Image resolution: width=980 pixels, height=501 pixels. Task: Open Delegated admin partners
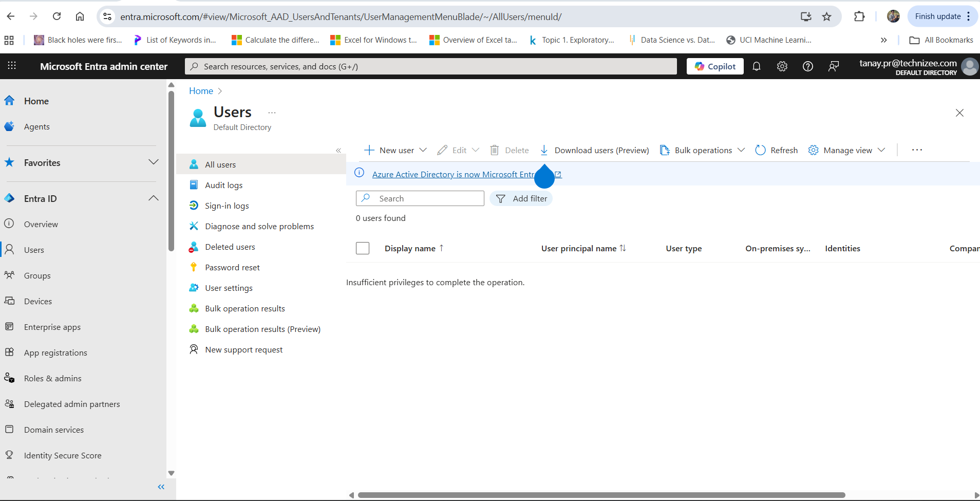coord(72,404)
